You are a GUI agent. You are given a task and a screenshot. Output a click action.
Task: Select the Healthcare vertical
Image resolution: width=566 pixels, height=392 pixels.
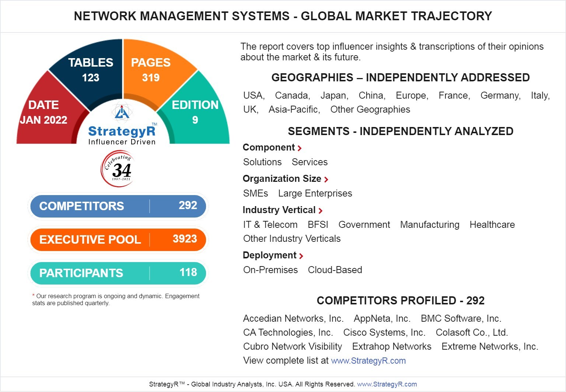point(492,225)
